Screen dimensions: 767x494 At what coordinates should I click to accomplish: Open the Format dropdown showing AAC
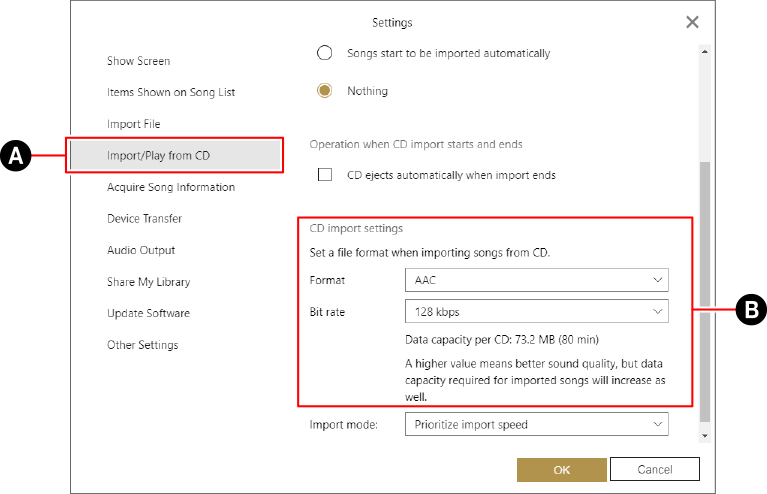[536, 280]
